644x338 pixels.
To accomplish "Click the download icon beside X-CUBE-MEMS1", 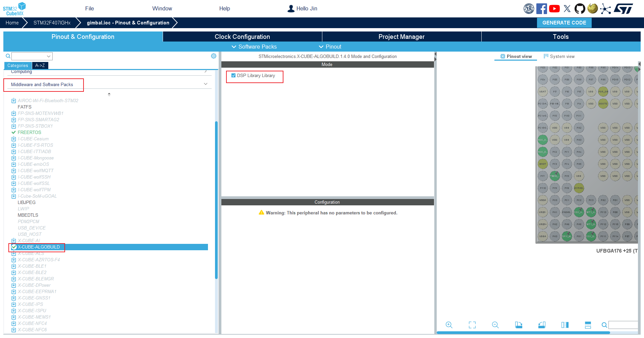I will coord(14,317).
